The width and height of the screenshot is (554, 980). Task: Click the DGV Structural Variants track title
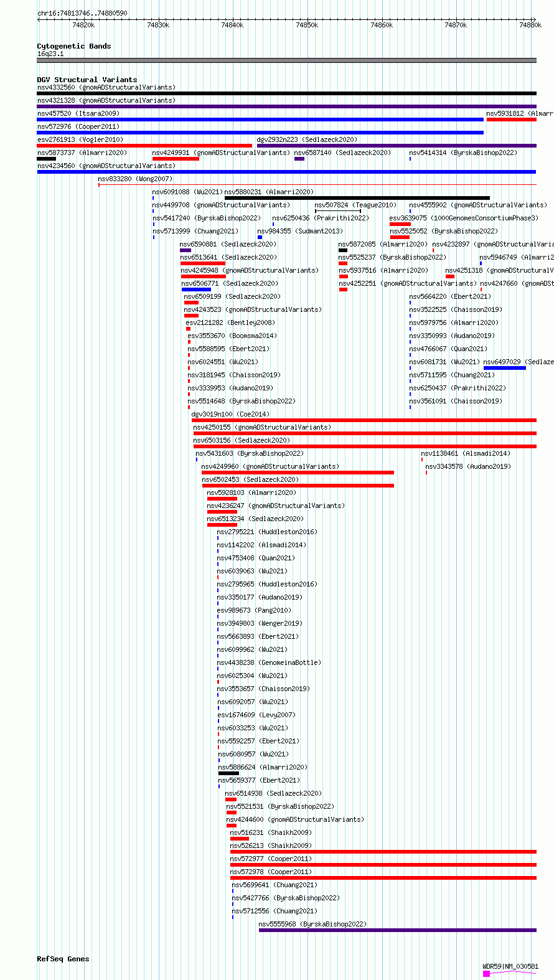click(87, 80)
